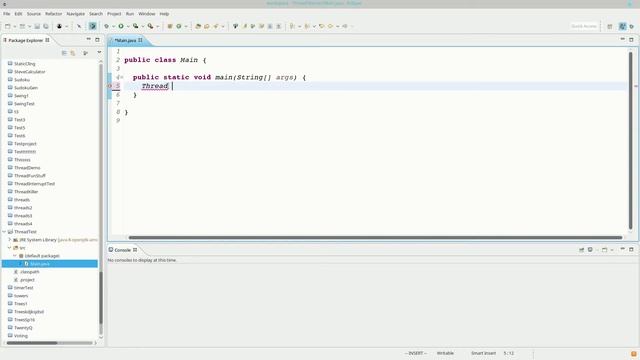Open the Source menu
The width and height of the screenshot is (640, 360).
pyautogui.click(x=34, y=14)
